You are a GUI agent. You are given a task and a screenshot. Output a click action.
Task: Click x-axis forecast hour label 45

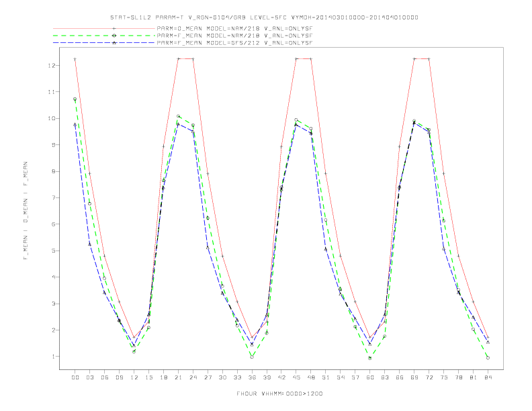(296, 377)
